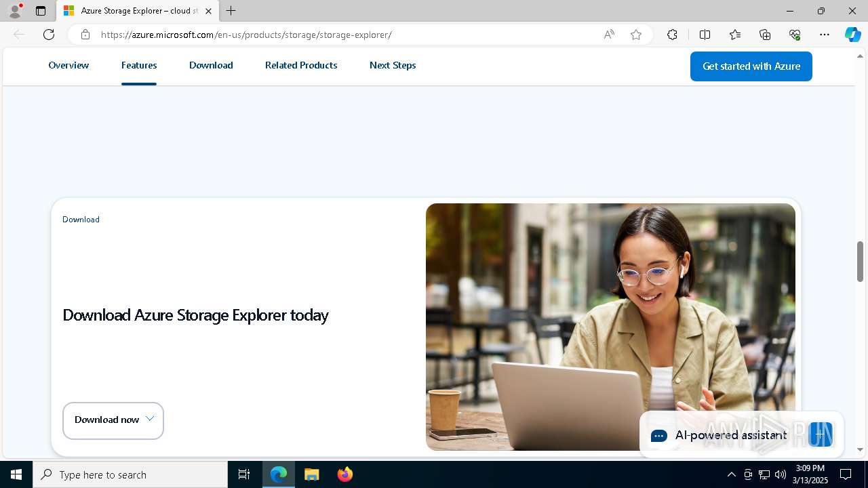Viewport: 868px width, 488px height.
Task: Open the Favorites list
Action: (x=735, y=35)
